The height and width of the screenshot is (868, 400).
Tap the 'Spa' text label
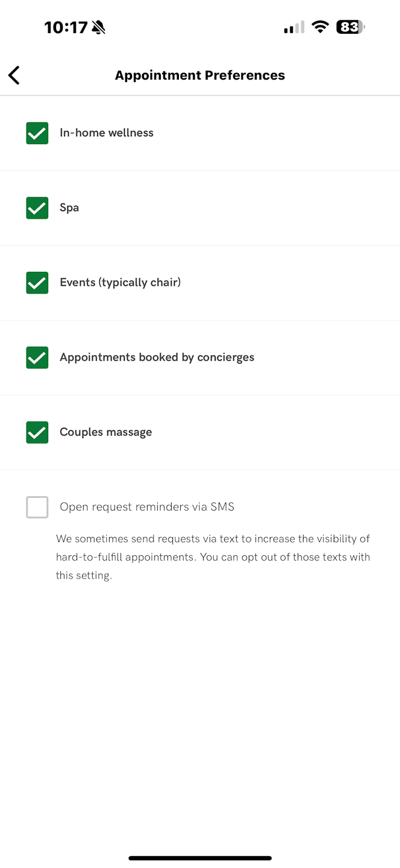(69, 208)
